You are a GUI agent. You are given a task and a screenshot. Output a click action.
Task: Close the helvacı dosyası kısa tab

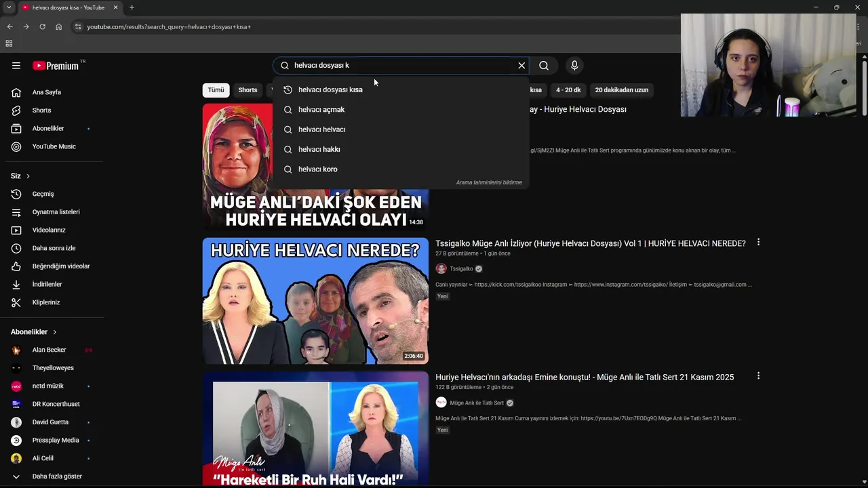point(115,7)
